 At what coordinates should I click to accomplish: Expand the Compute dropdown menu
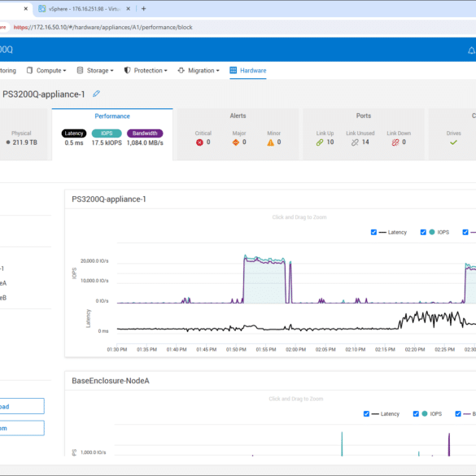46,71
